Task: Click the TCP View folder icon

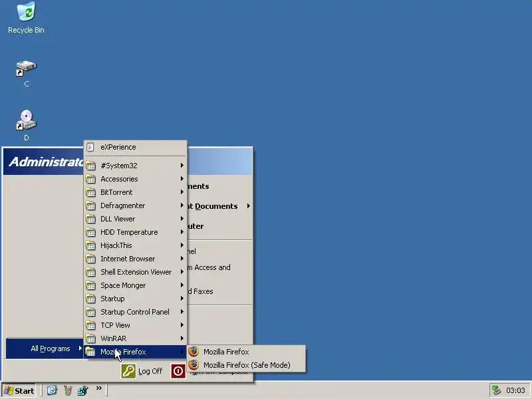Action: click(x=90, y=325)
